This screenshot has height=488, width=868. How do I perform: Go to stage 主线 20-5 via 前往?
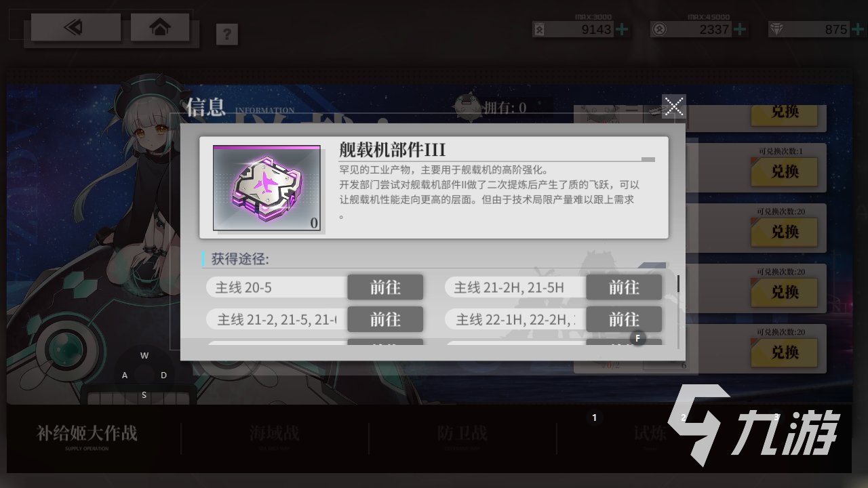385,287
